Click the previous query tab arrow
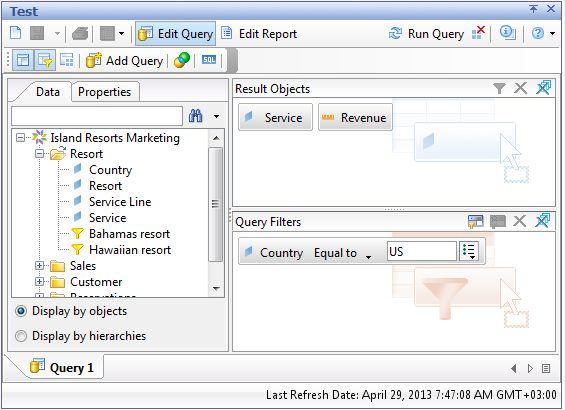This screenshot has height=410, width=565. 514,368
